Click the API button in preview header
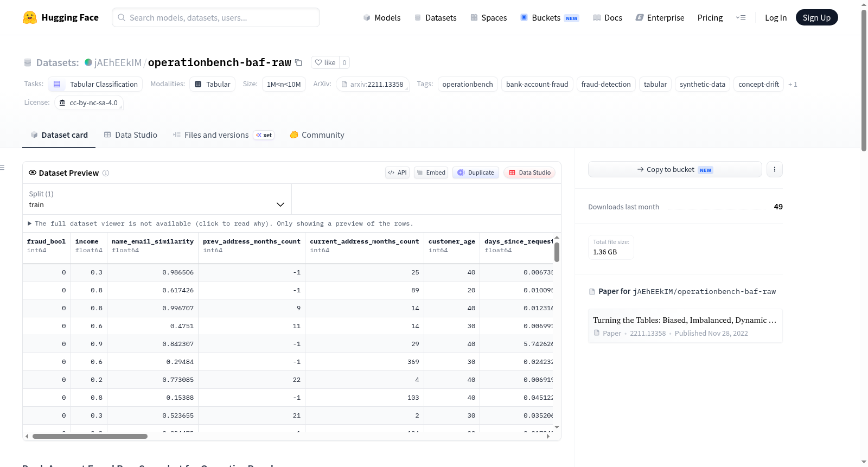868x467 pixels. click(x=397, y=172)
